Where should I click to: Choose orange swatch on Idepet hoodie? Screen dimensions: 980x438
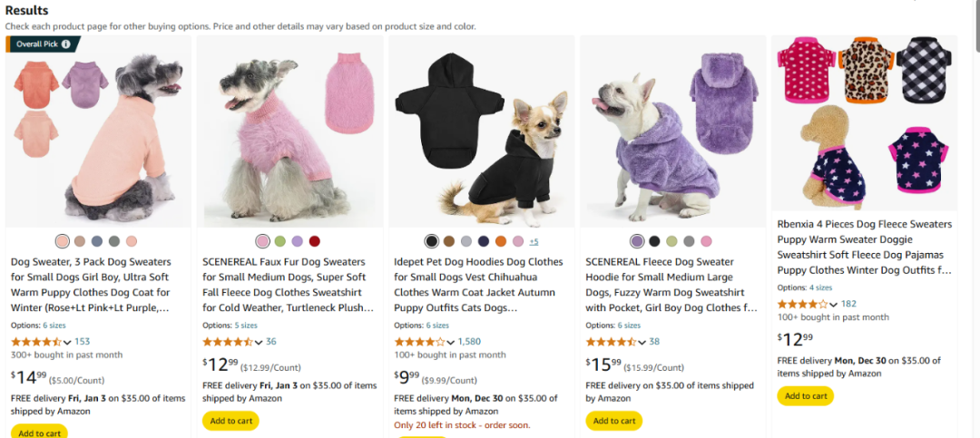point(501,241)
